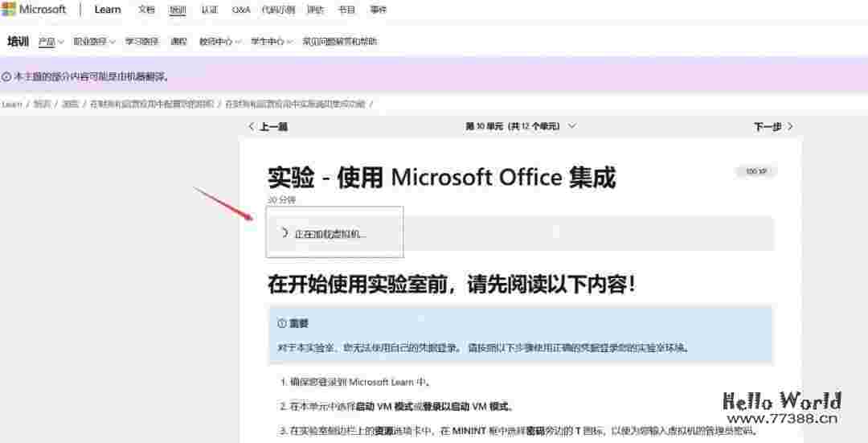Screen dimensions: 868x443
Task: Open the 课程 link
Action: pyautogui.click(x=178, y=42)
